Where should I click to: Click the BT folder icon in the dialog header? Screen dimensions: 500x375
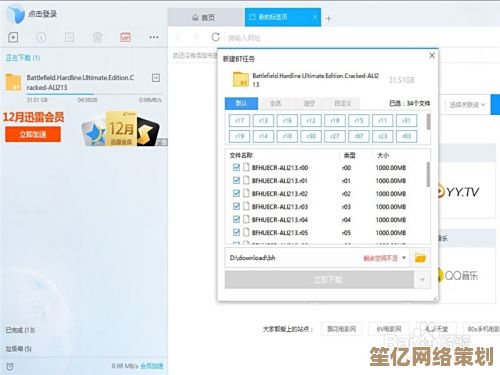tap(241, 79)
